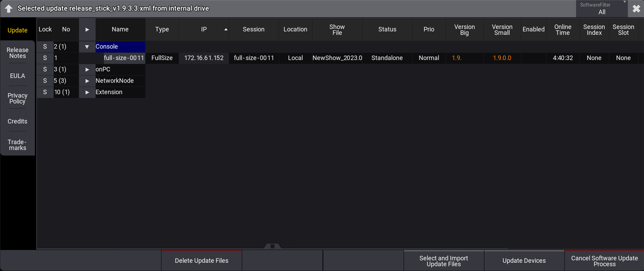Close the update window with X icon
644x271 pixels.
pos(636,8)
